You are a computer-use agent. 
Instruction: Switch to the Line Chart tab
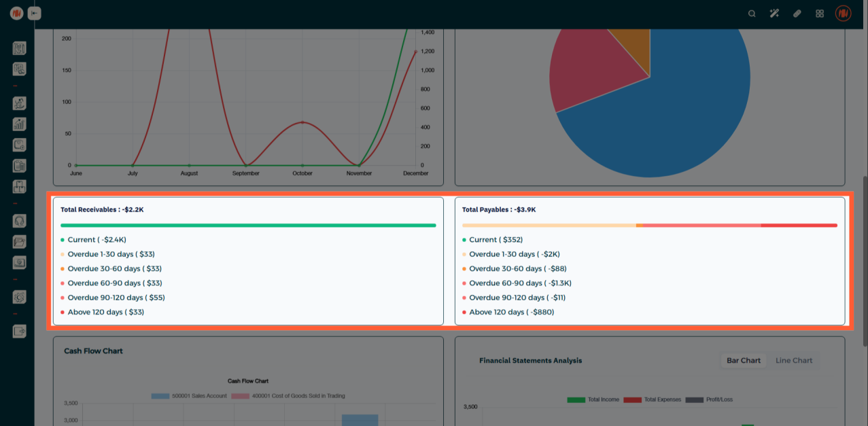[x=794, y=361]
